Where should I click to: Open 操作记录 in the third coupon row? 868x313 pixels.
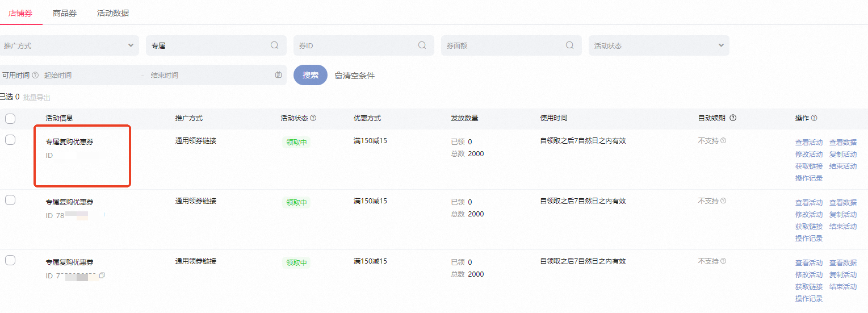tap(809, 299)
